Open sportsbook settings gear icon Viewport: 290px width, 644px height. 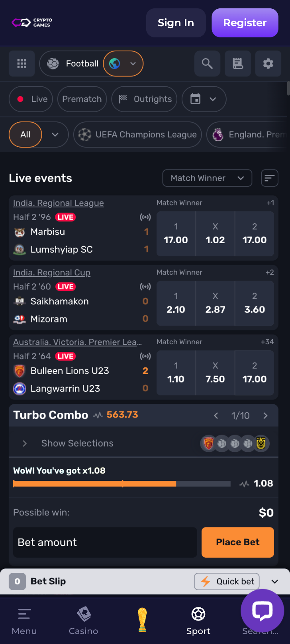pyautogui.click(x=268, y=64)
